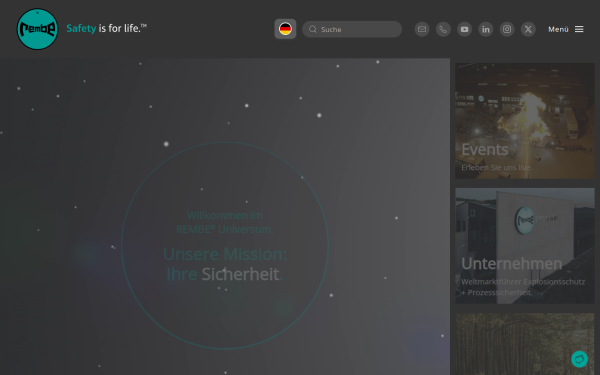
Task: Focus the Suche search field
Action: coord(352,29)
